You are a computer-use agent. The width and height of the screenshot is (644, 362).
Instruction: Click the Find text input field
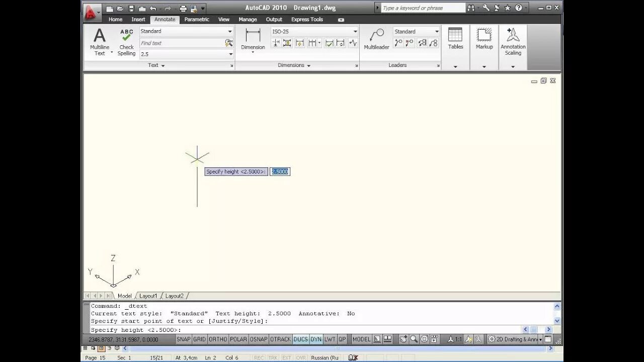[x=182, y=43]
